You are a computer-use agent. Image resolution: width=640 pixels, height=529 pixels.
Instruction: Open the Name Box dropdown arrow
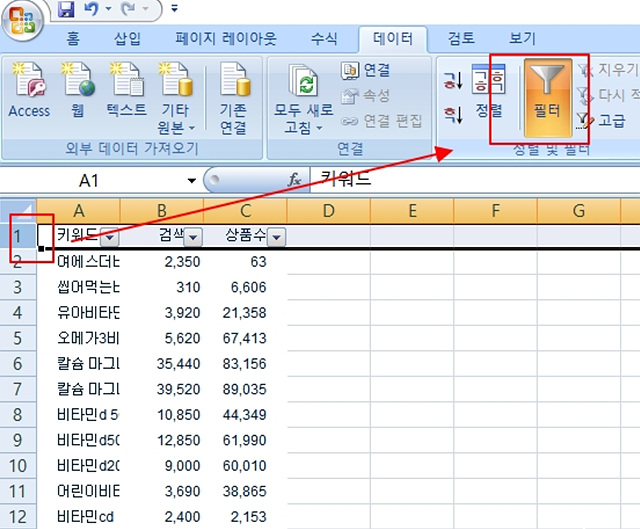click(x=191, y=180)
